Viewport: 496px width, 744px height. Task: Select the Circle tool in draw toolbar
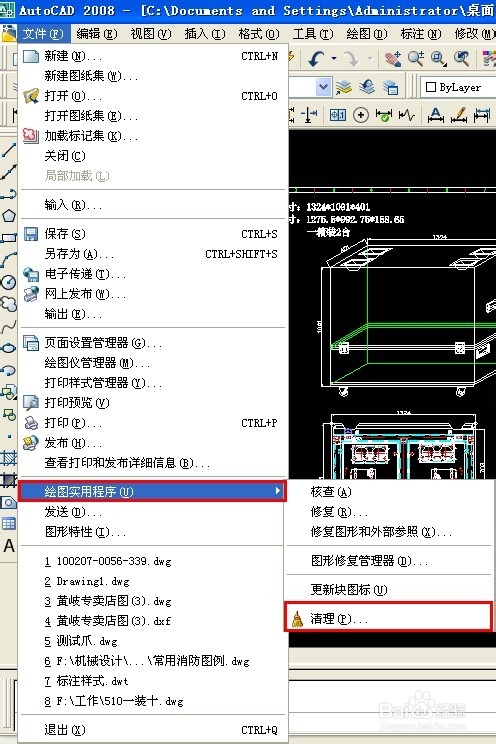[9, 282]
